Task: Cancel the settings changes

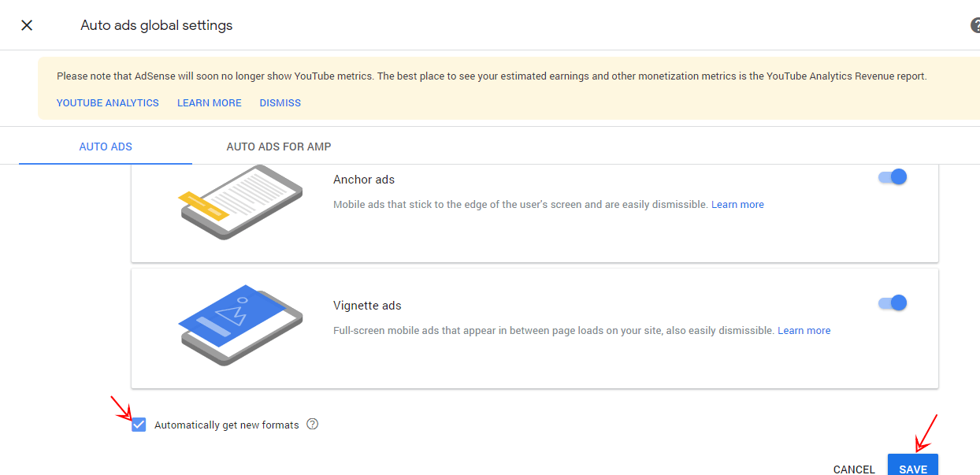Action: [x=854, y=469]
